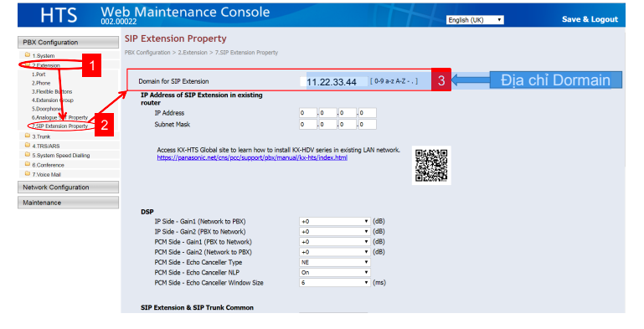Open Echo Canceller NLP dropdown
Screen dimensions: 644x329
point(335,272)
